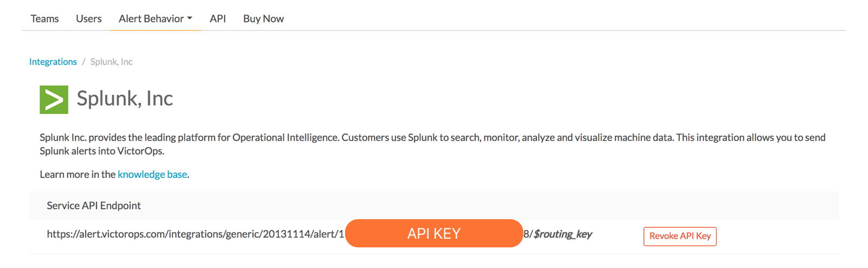The width and height of the screenshot is (868, 268).
Task: Go to the Users tab
Action: pos(88,18)
